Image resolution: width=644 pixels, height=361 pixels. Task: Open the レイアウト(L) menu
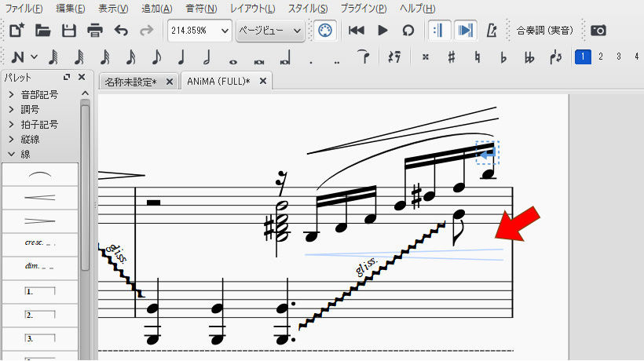pyautogui.click(x=252, y=8)
